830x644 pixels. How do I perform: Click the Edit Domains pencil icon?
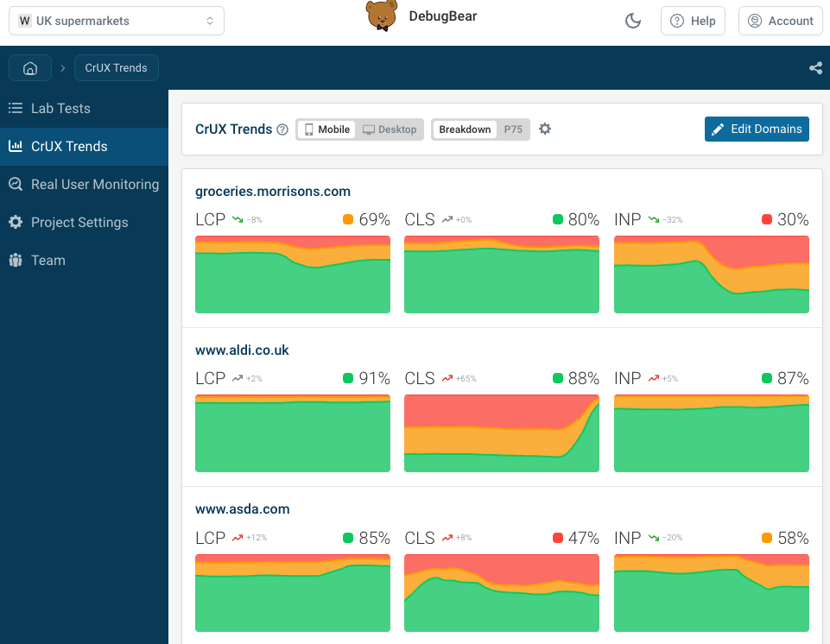click(x=718, y=129)
